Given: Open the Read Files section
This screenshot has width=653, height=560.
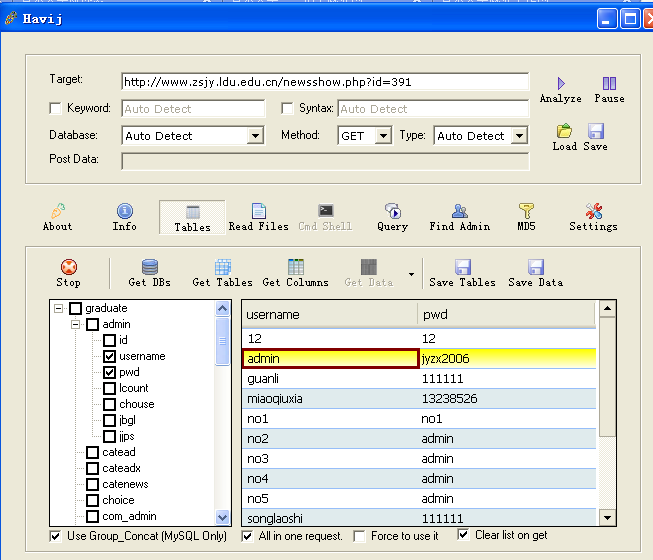Looking at the screenshot, I should pyautogui.click(x=258, y=217).
